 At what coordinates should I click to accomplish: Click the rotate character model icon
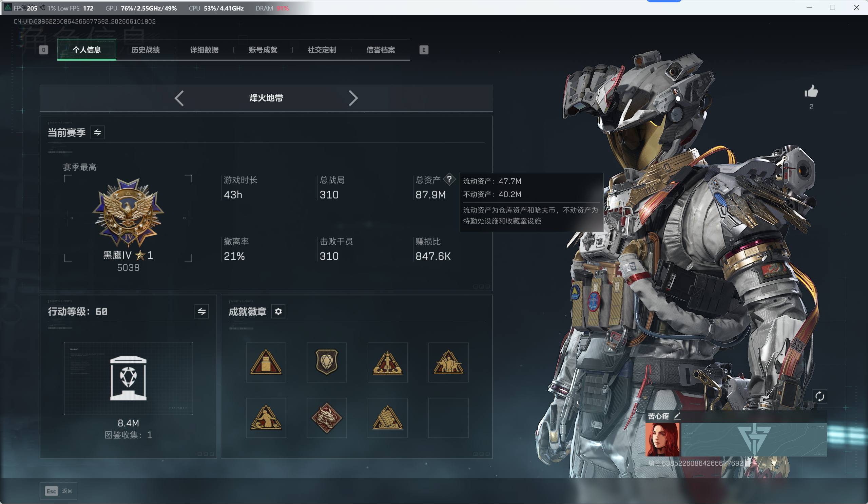click(819, 396)
